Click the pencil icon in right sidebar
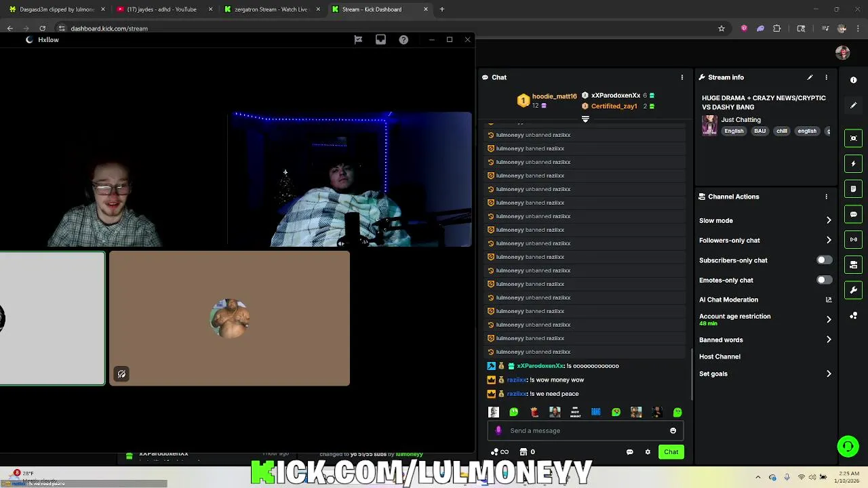 coord(853,105)
